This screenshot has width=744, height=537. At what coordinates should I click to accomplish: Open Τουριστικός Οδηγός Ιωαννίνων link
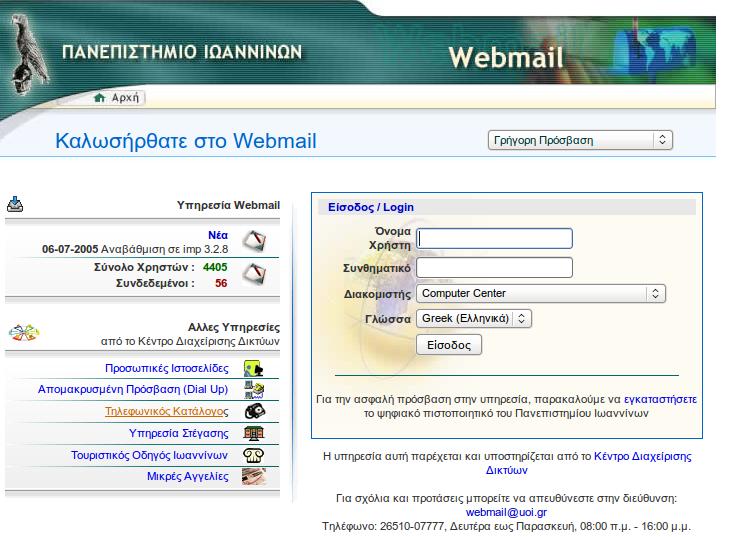pos(149,455)
